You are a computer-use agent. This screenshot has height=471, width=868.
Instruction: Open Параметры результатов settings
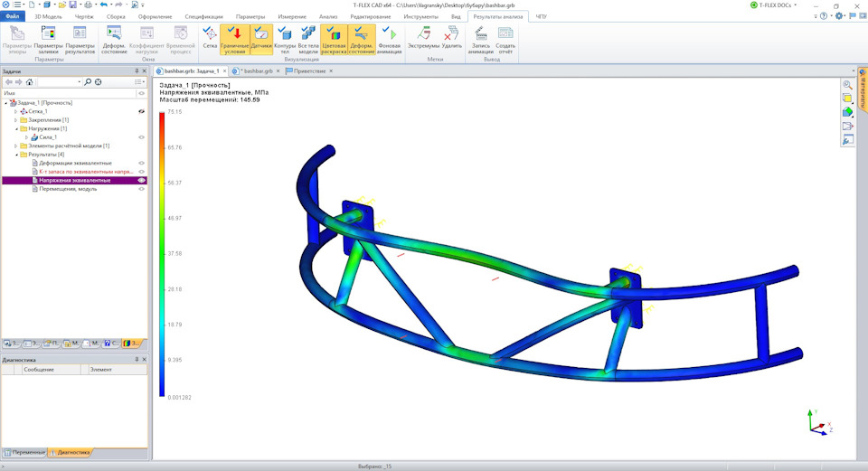click(80, 40)
